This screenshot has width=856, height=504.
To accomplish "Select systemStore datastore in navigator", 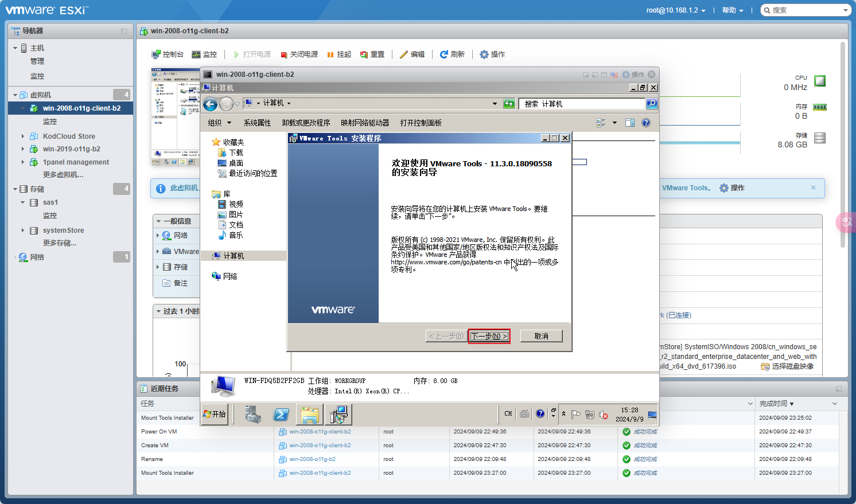I will 63,230.
